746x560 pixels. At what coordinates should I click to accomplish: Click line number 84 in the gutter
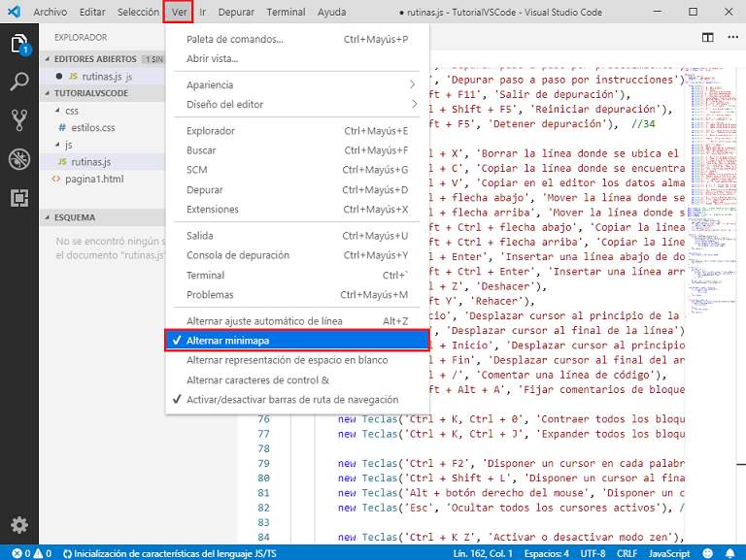263,537
